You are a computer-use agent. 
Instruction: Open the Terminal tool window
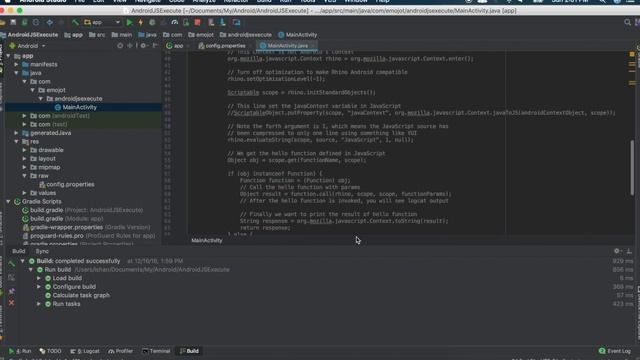click(x=156, y=351)
